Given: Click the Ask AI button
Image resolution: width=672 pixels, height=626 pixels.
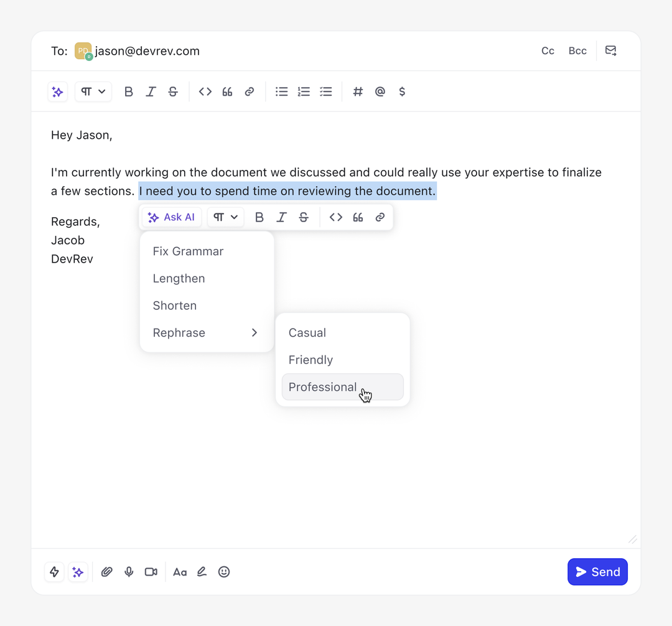Looking at the screenshot, I should (x=172, y=217).
